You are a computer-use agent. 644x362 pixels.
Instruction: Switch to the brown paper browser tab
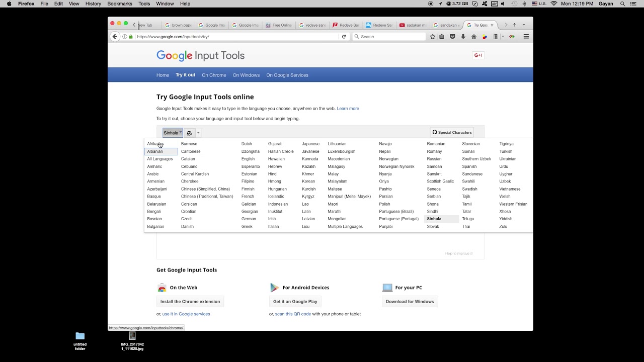coord(178,25)
